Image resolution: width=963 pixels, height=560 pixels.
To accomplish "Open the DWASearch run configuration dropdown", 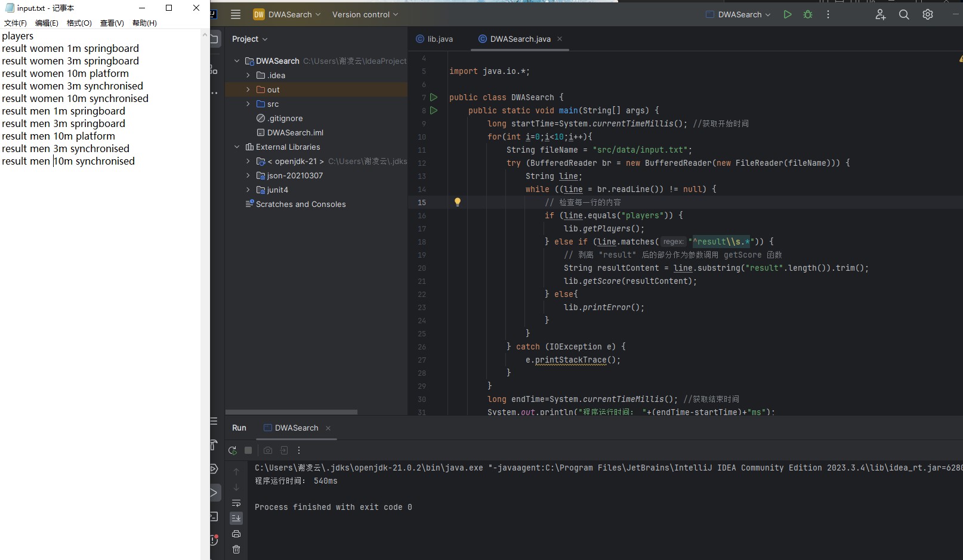I will point(738,14).
